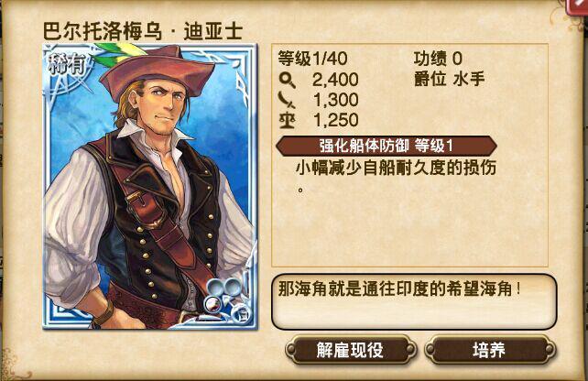Select the left empty gem socket

(x=216, y=288)
